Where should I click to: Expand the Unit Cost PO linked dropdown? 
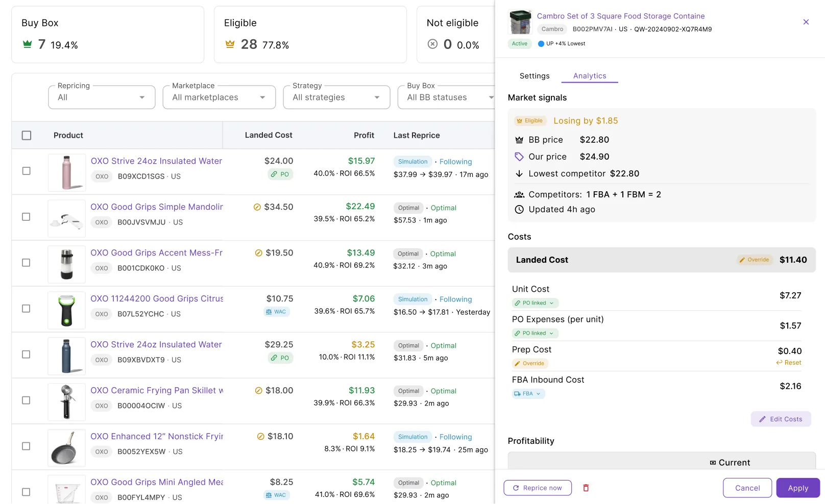click(535, 303)
